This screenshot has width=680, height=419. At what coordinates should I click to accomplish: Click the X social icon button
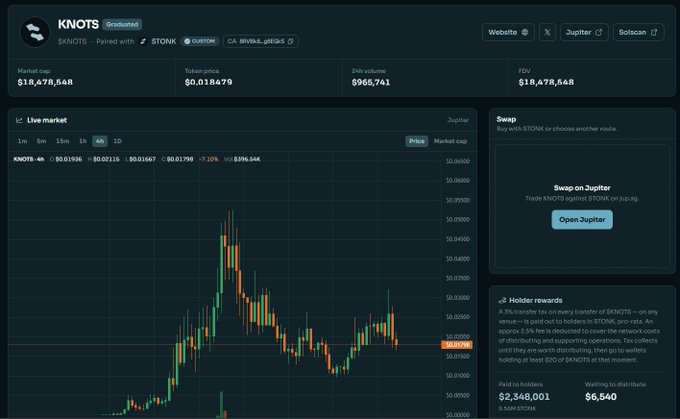click(x=547, y=32)
